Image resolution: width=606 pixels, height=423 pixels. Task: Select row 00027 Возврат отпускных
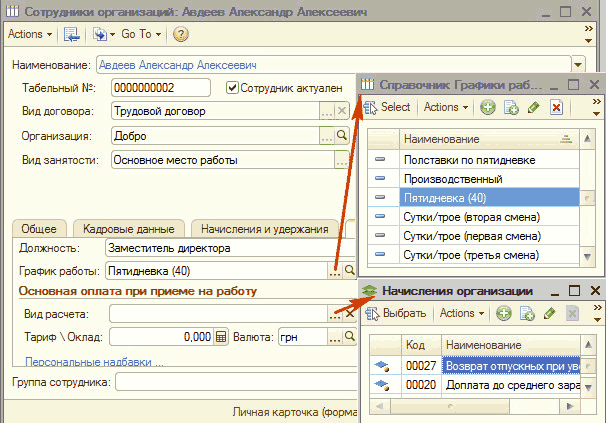tap(475, 366)
